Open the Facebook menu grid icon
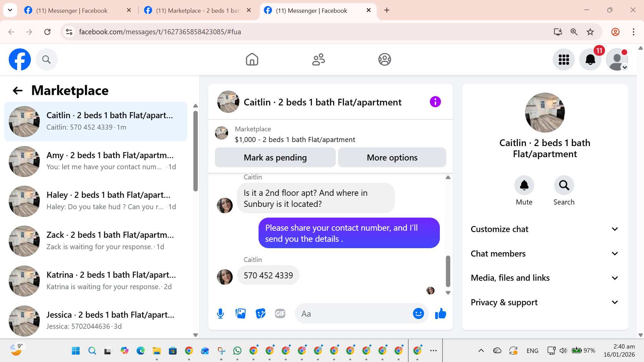Image resolution: width=644 pixels, height=362 pixels. point(564,59)
